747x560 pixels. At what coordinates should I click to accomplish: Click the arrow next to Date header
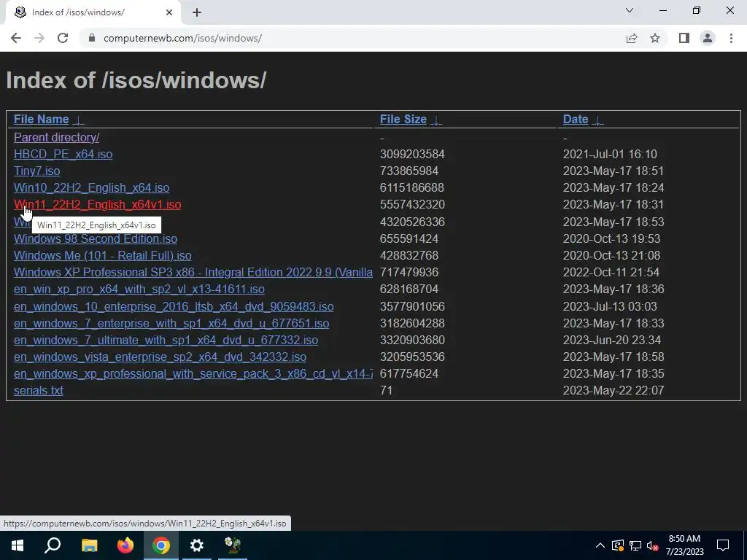coord(597,120)
